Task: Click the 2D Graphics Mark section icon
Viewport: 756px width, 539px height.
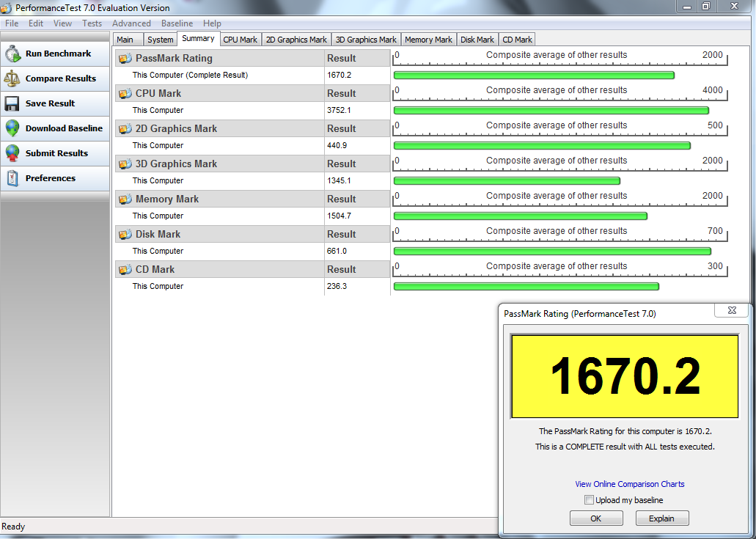Action: (125, 128)
